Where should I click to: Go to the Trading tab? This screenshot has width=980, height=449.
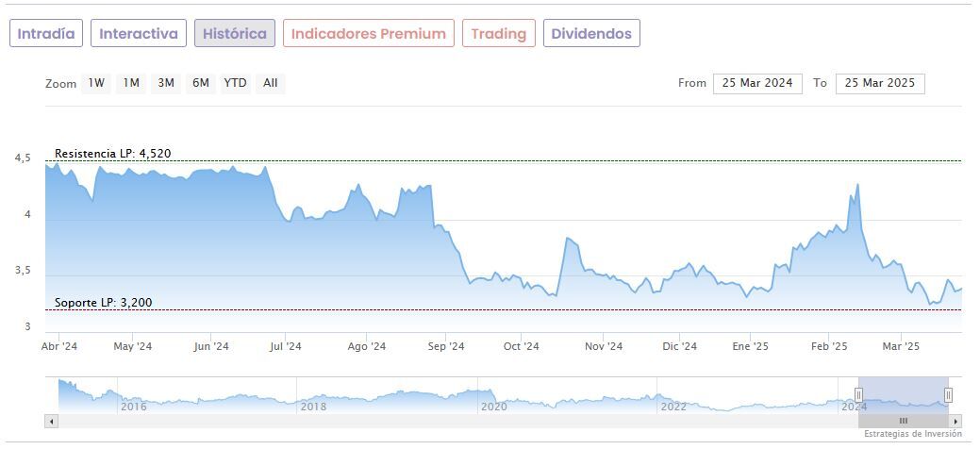499,34
